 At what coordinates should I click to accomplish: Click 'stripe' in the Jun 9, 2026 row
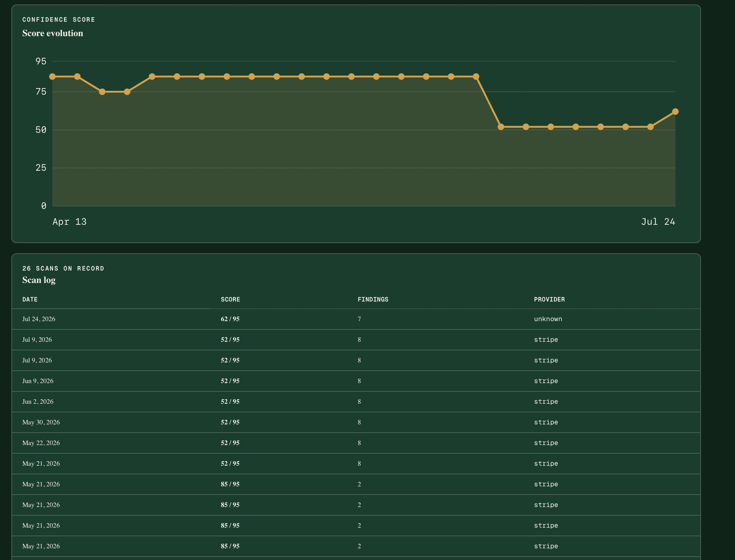click(546, 381)
